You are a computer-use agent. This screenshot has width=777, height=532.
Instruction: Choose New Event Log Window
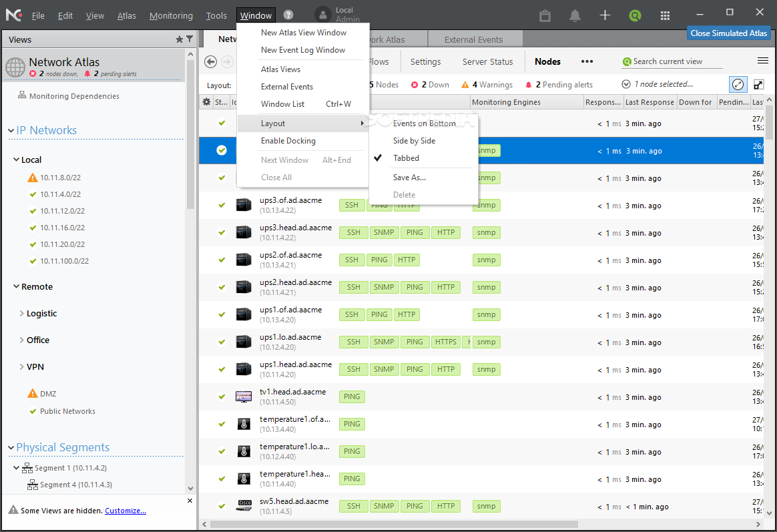click(303, 50)
